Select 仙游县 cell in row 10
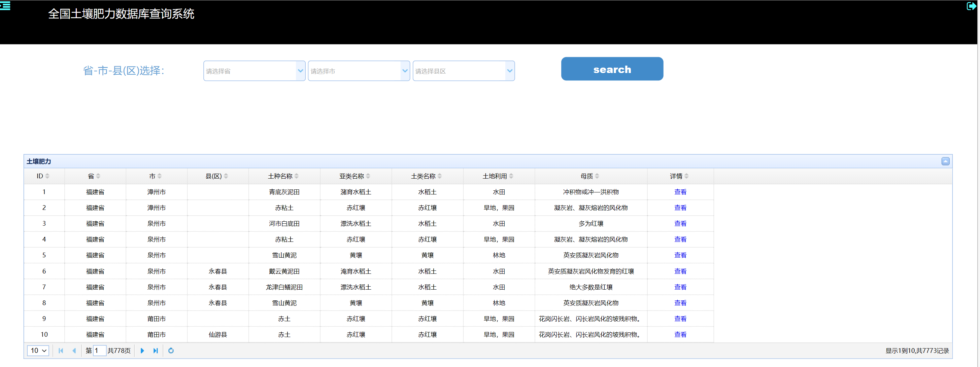 (x=217, y=335)
